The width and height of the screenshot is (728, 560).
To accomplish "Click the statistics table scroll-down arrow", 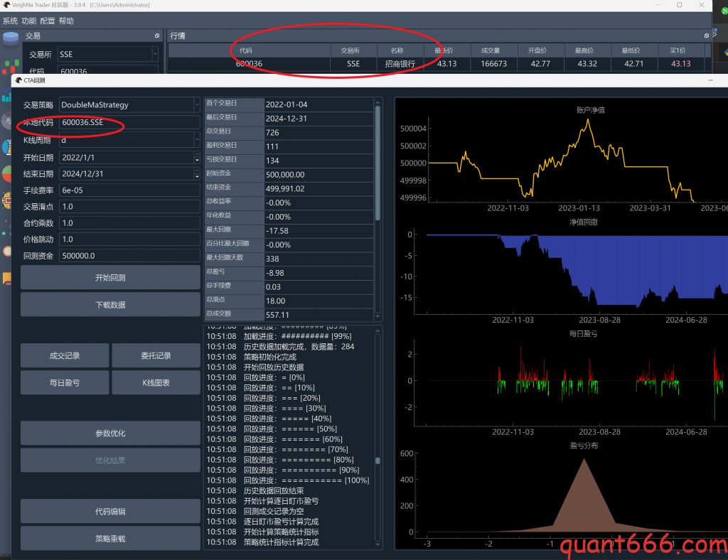I will 378,316.
